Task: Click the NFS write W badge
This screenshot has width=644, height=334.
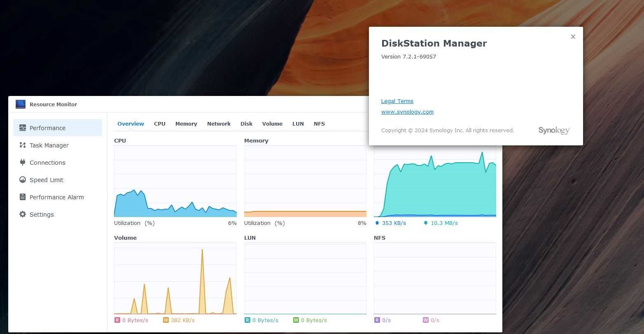Action: 426,320
